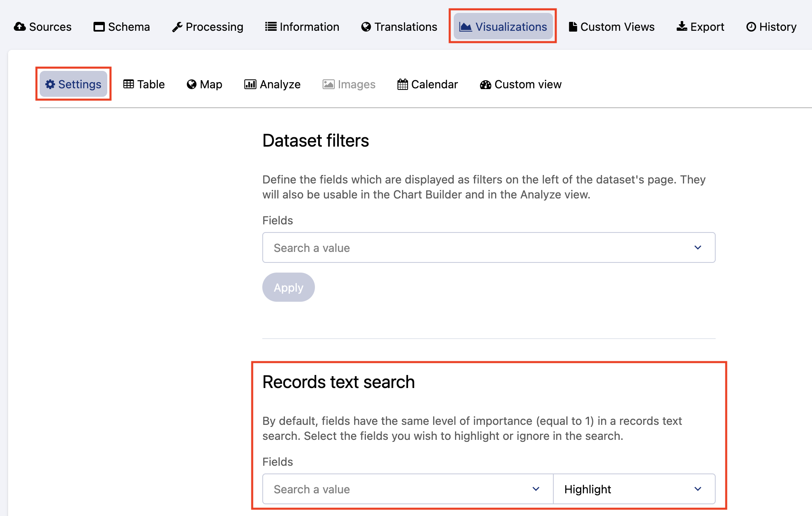This screenshot has width=812, height=516.
Task: Open the Settings sub-tab
Action: click(x=73, y=84)
